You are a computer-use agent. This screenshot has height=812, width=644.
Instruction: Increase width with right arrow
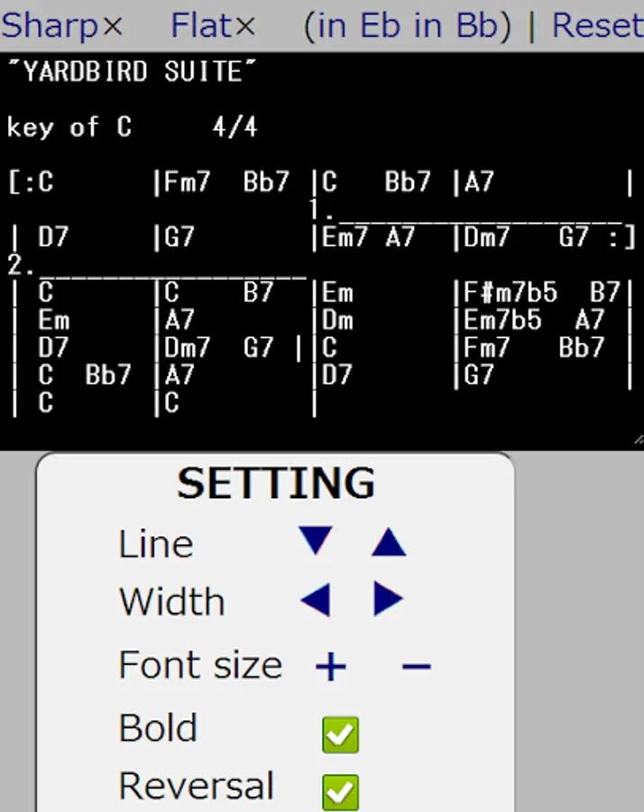(388, 599)
